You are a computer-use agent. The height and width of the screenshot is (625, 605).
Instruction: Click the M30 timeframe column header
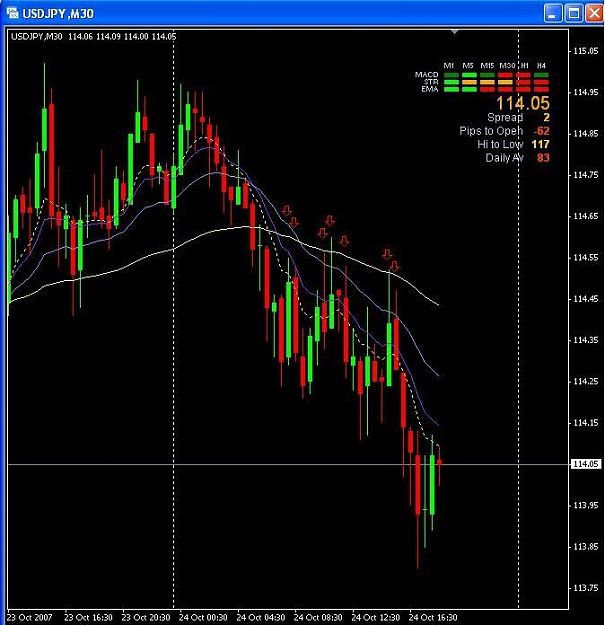[x=507, y=65]
